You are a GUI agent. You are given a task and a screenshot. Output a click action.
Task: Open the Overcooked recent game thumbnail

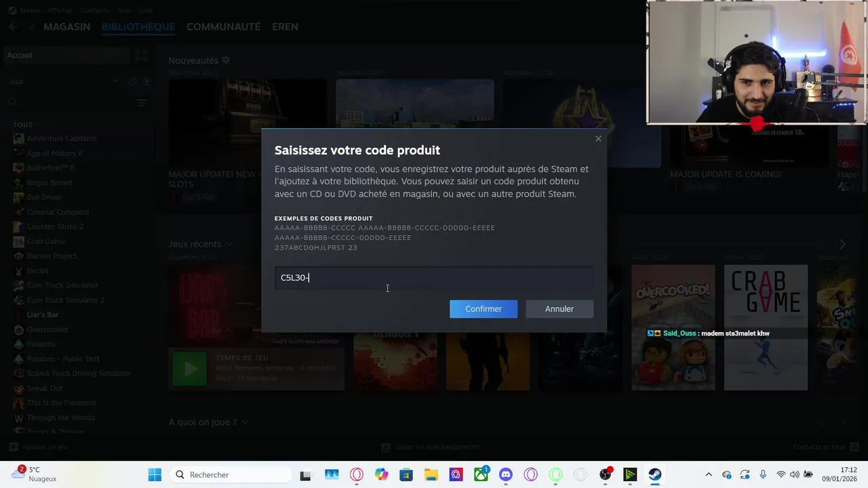click(673, 327)
